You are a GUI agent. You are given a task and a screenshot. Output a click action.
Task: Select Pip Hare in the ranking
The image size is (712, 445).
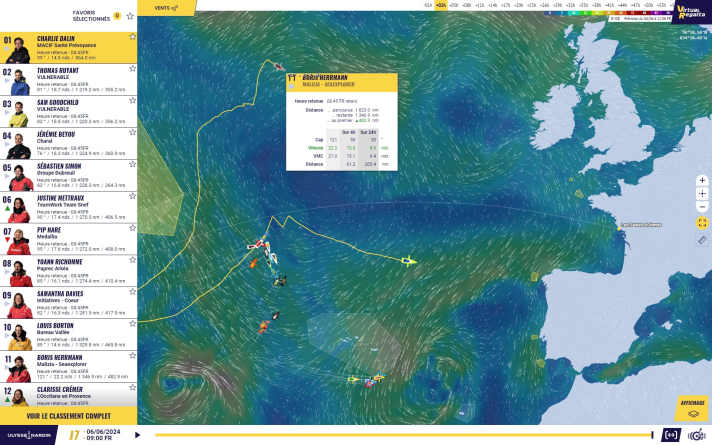69,239
